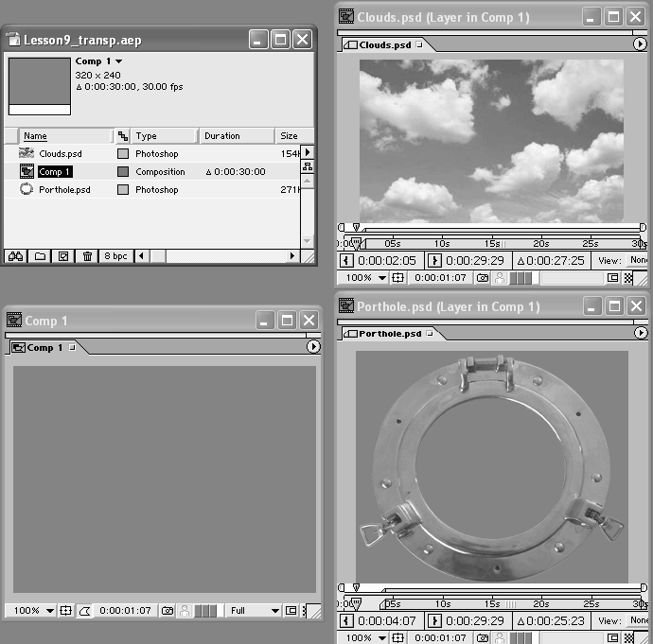Click the RGB channel bars in Clouds.psd window
The width and height of the screenshot is (653, 644).
(x=521, y=278)
